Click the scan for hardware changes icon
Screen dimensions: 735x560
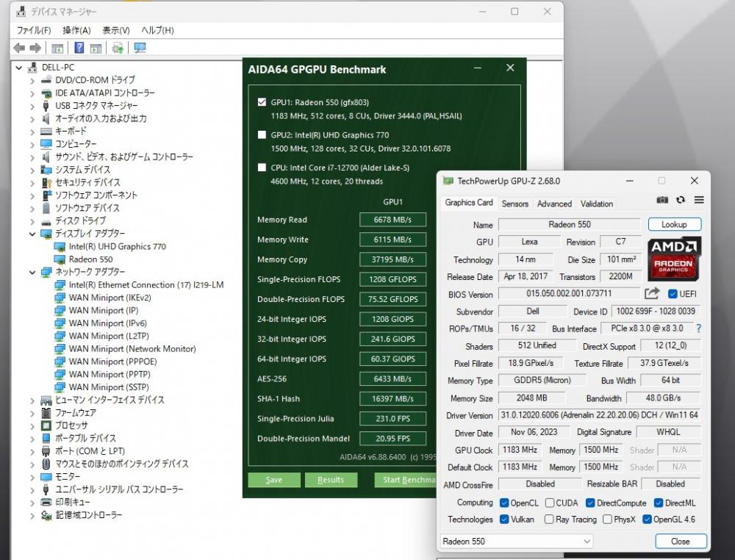pyautogui.click(x=140, y=48)
